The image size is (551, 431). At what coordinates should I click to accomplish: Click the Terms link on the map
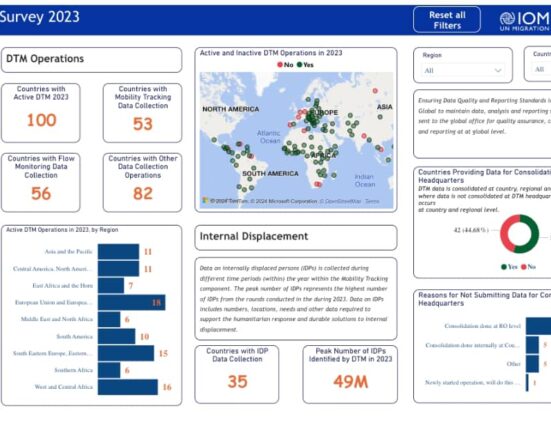(x=372, y=201)
